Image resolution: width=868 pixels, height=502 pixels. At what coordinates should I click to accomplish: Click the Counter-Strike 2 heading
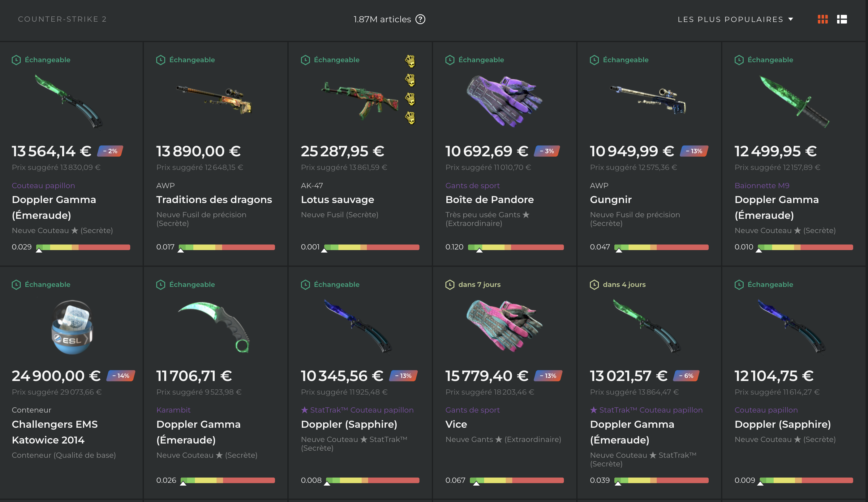tap(62, 19)
